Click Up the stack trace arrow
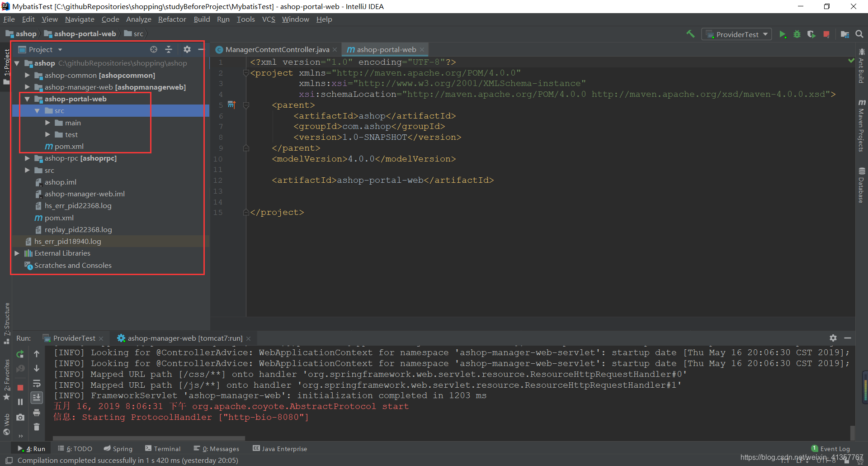This screenshot has height=466, width=868. (x=37, y=354)
